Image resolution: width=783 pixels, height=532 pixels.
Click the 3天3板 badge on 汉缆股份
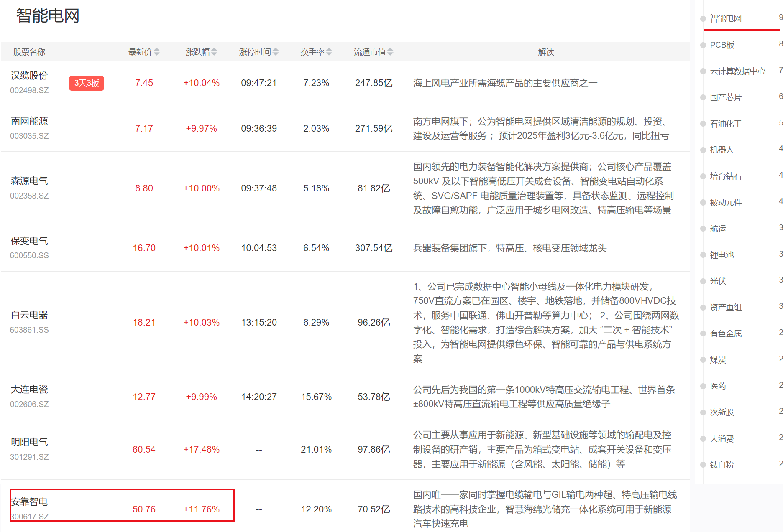(x=87, y=83)
